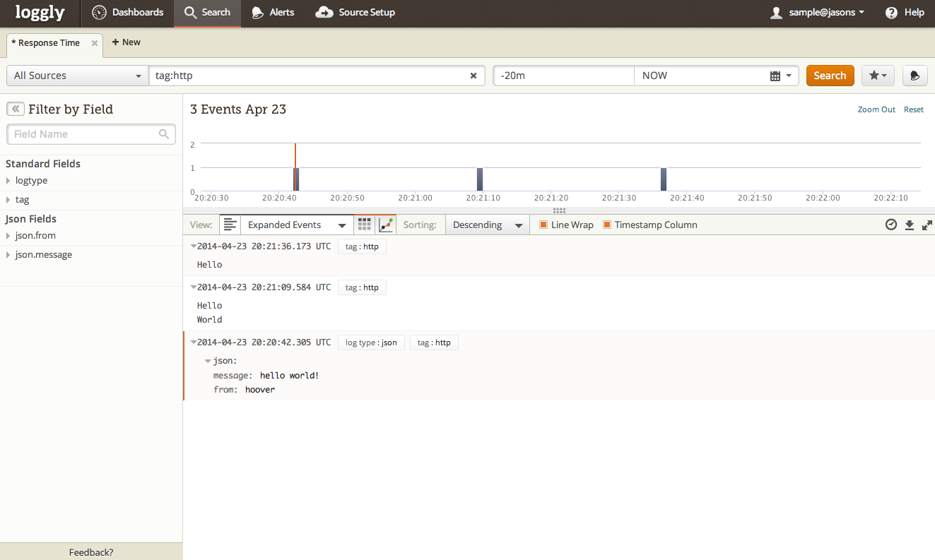Viewport: 935px width, 560px height.
Task: Switch to grid view icon
Action: pyautogui.click(x=365, y=225)
